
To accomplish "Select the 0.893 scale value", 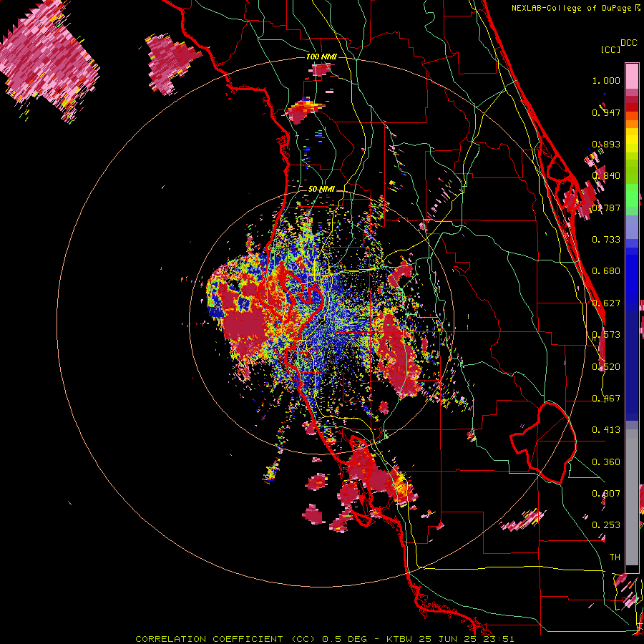I will click(x=606, y=144).
